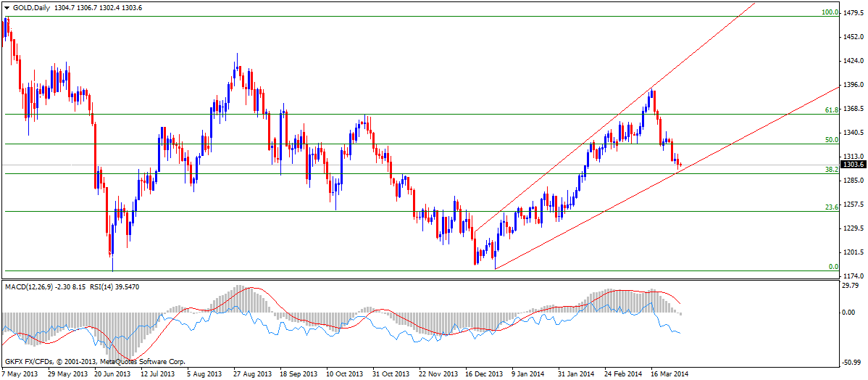The image size is (868, 380).
Task: Click the 27 Aug 2013 date label
Action: click(253, 373)
